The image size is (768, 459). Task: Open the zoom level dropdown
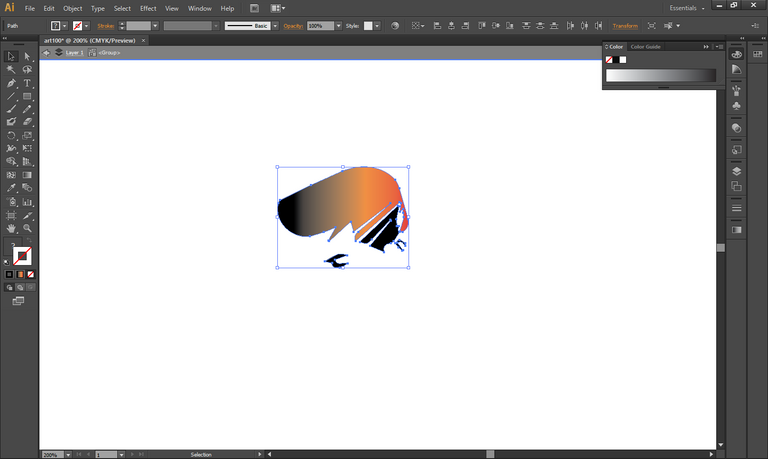[x=68, y=455]
